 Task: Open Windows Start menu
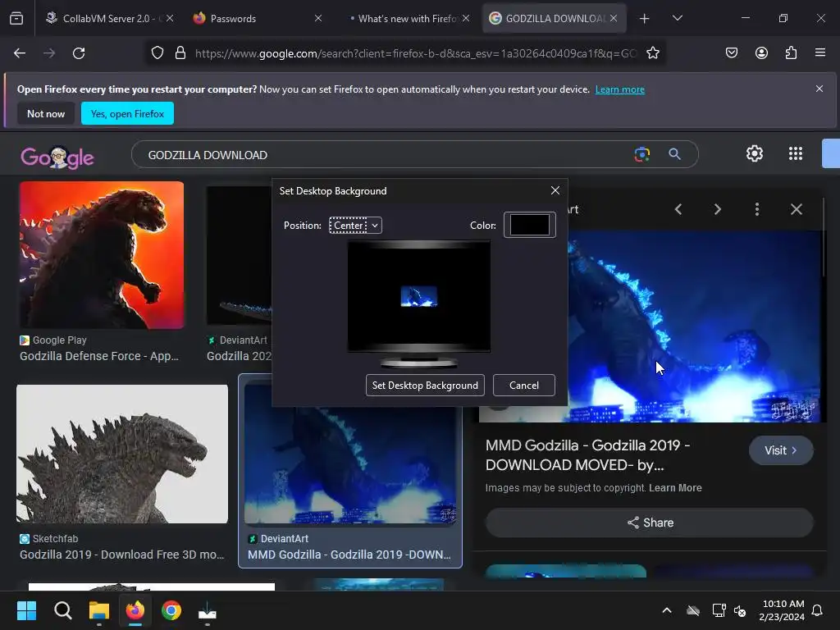[26, 610]
